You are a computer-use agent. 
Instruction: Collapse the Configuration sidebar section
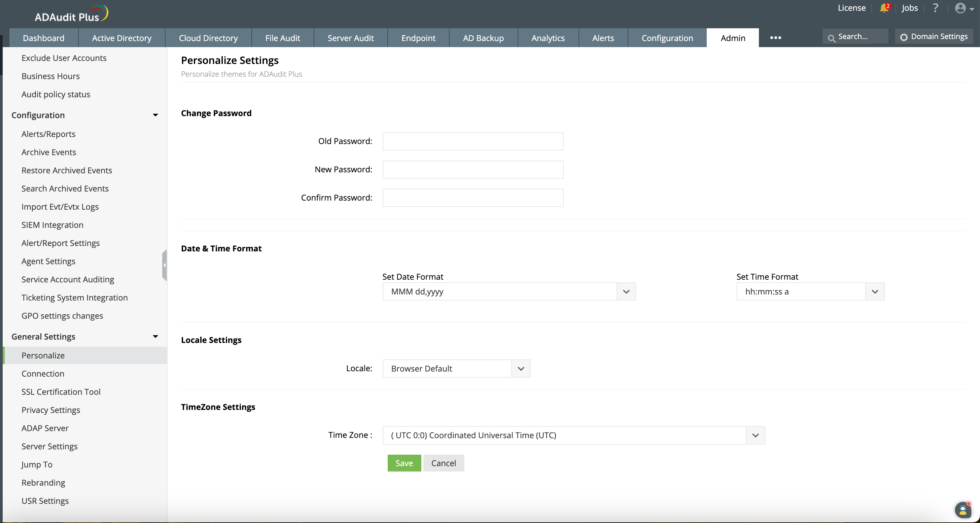tap(155, 115)
